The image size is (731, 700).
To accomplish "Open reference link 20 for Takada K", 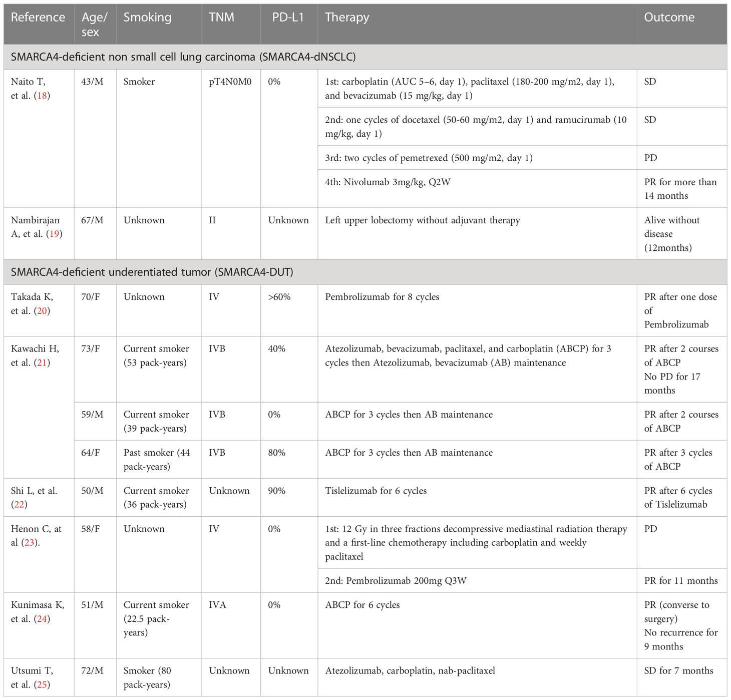I will click(x=42, y=311).
